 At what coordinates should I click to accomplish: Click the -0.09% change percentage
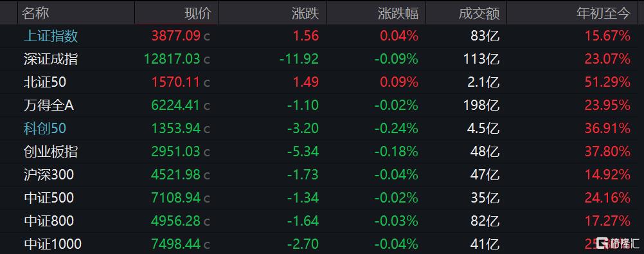pos(397,59)
